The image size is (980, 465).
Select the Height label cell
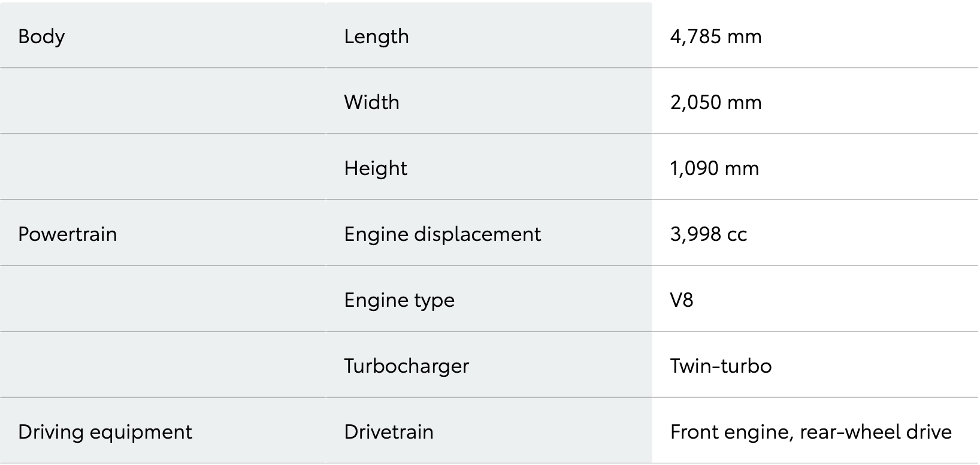(x=376, y=168)
